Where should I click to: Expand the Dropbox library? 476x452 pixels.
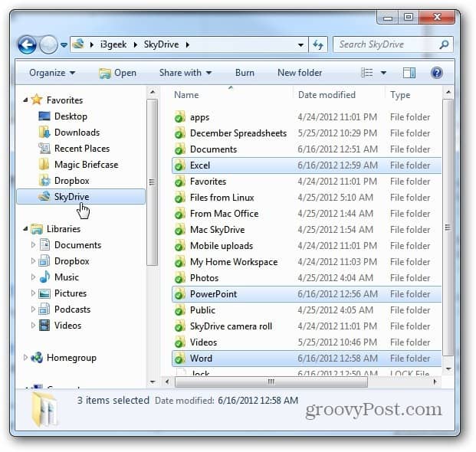pos(34,261)
